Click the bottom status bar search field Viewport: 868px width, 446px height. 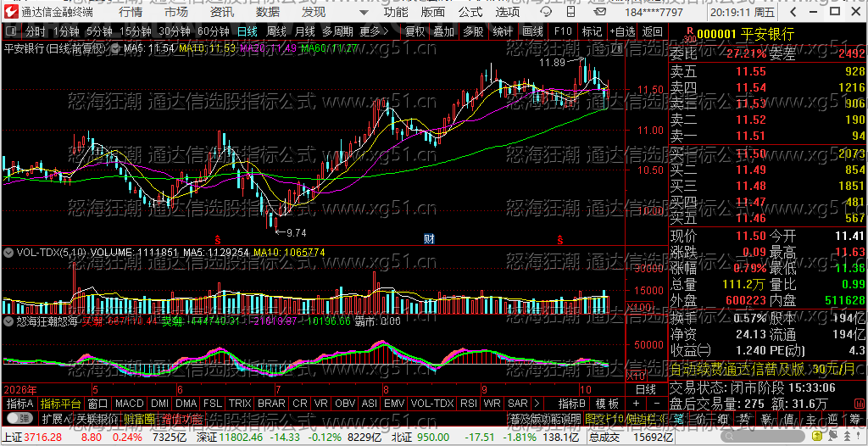763,436
